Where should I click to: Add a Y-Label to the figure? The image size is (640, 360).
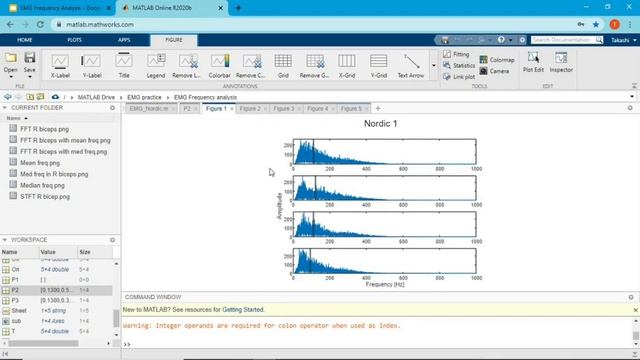tap(91, 66)
